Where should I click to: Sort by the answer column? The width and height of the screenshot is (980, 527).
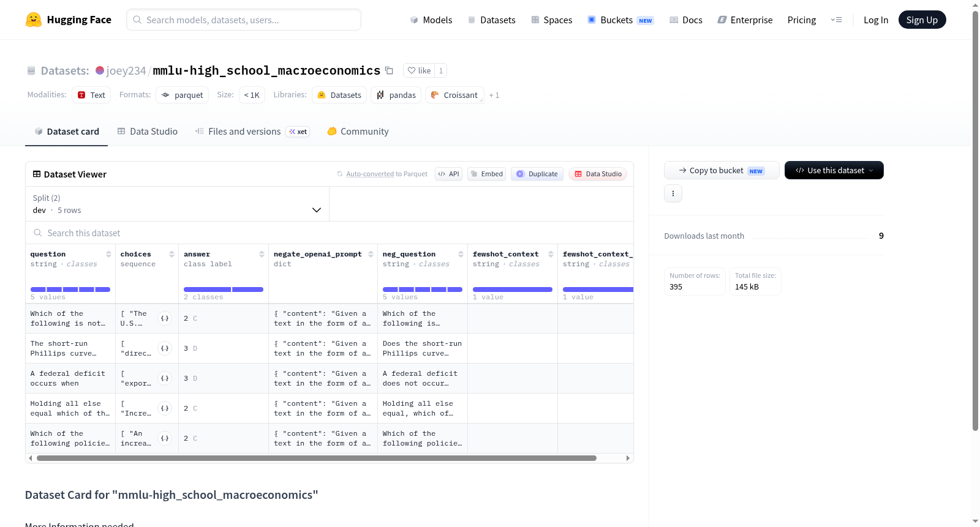tap(262, 254)
